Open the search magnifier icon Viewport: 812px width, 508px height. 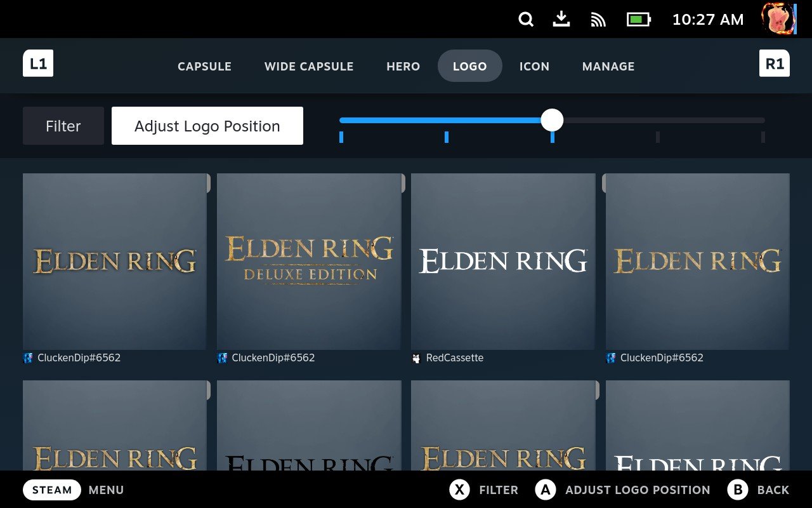tap(526, 20)
